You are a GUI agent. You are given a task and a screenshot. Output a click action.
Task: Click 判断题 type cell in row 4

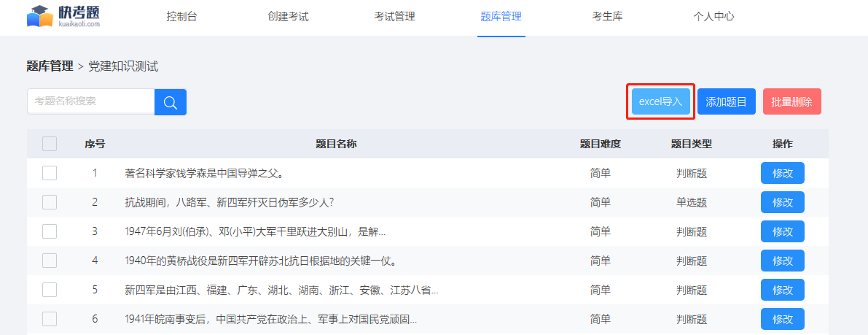click(x=692, y=261)
